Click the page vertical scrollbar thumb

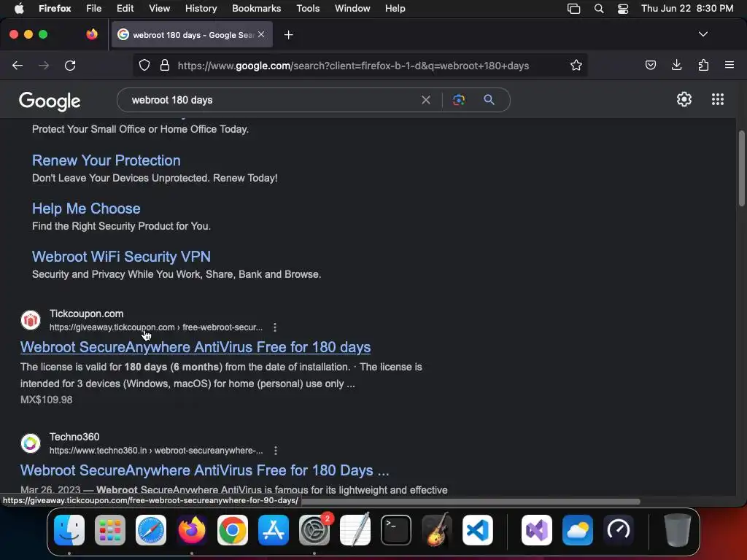741,168
